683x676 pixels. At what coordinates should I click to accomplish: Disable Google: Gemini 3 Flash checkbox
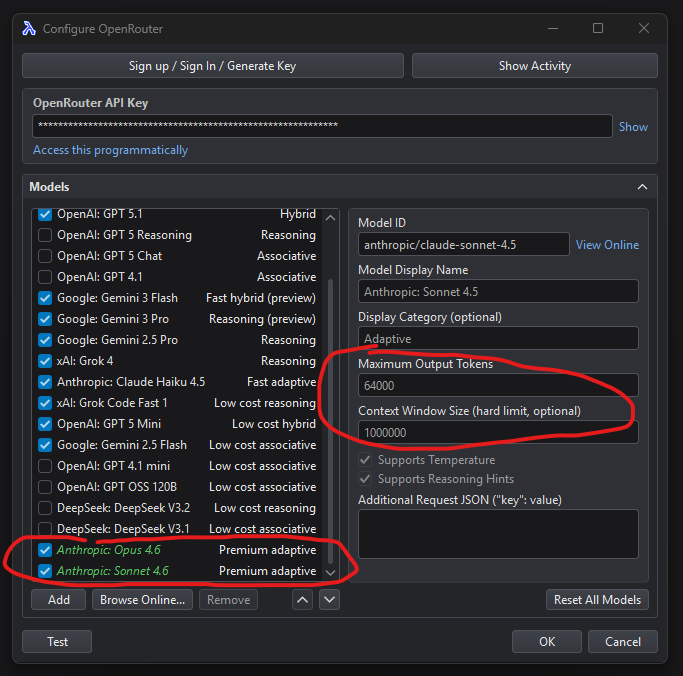[45, 298]
